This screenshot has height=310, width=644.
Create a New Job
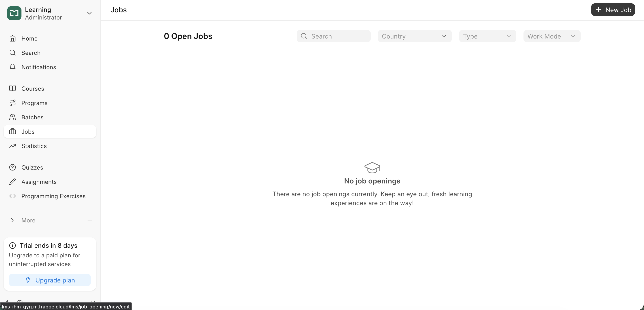613,10
